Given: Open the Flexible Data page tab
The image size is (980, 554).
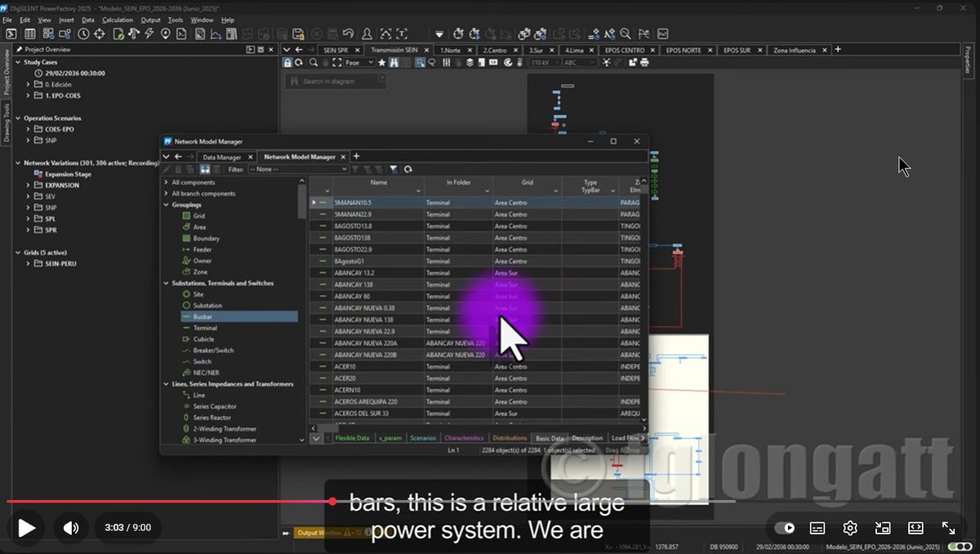Looking at the screenshot, I should tap(352, 438).
